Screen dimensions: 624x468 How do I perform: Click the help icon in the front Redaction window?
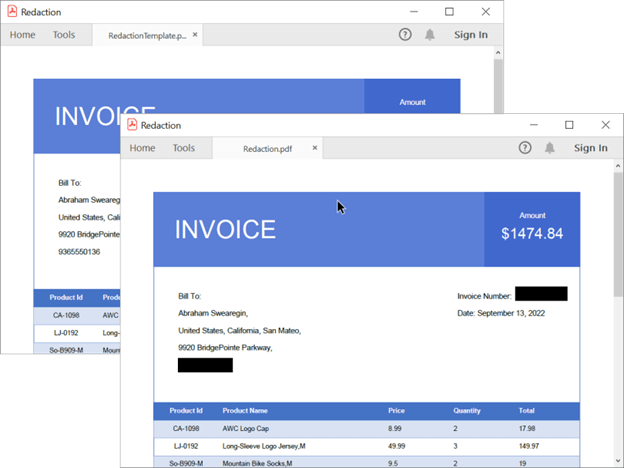pyautogui.click(x=525, y=148)
